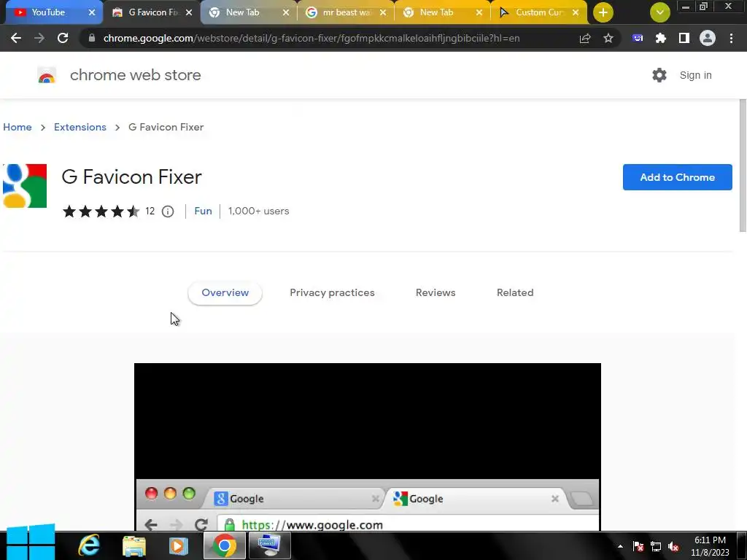Click the Chrome taskbar icon
The height and width of the screenshot is (560, 747).
225,545
